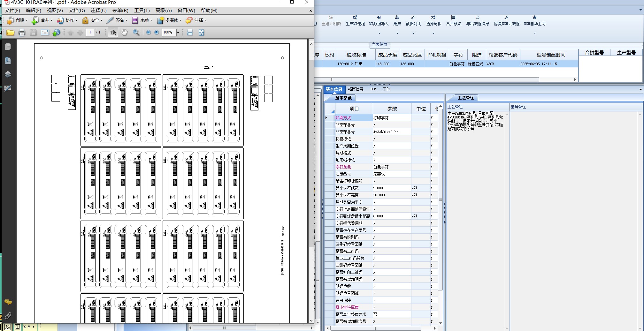Open the zoom percentage dropdown arrow
The height and width of the screenshot is (331, 644).
pos(178,33)
